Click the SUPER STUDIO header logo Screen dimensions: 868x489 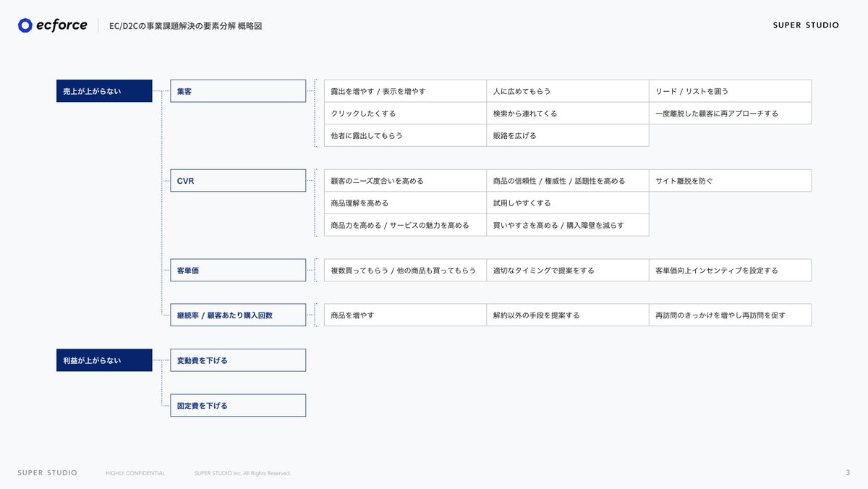[x=806, y=25]
